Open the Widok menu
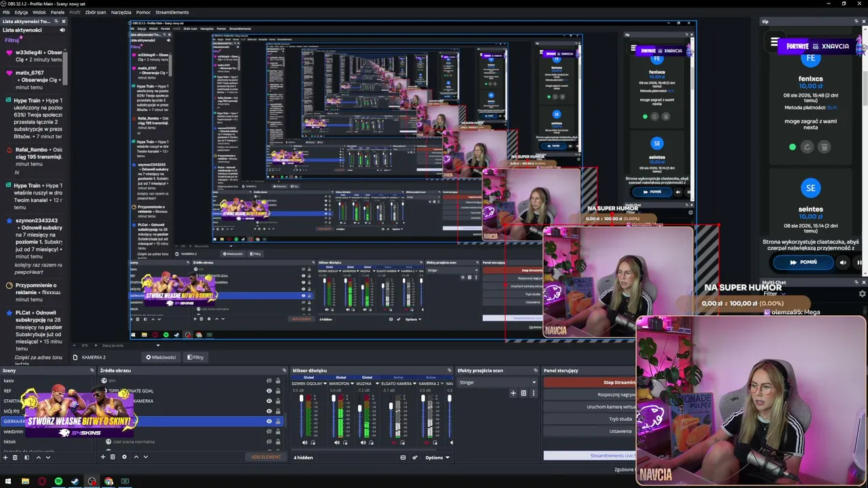868x488 pixels. (39, 12)
